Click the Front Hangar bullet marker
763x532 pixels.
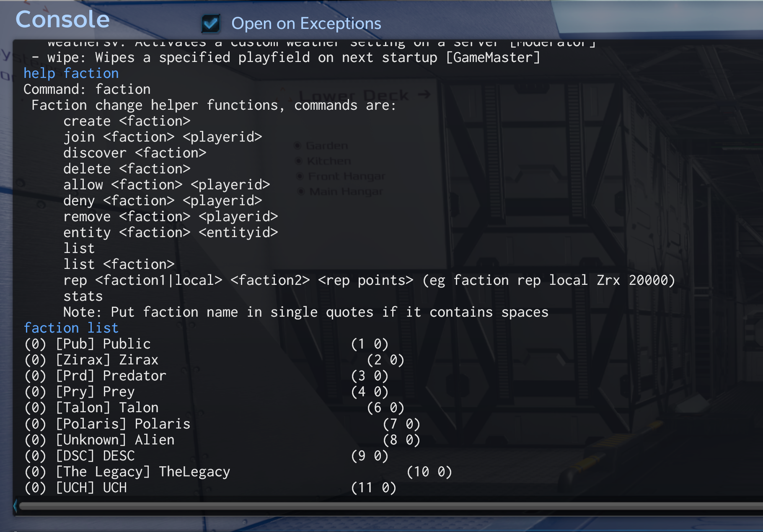(300, 176)
